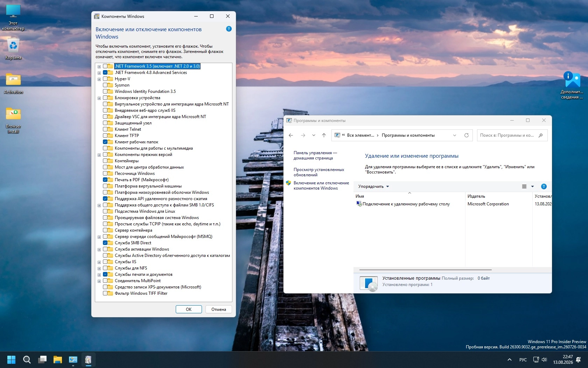Open view options dropdown arrow beside view icon
The height and width of the screenshot is (368, 588).
tap(533, 186)
